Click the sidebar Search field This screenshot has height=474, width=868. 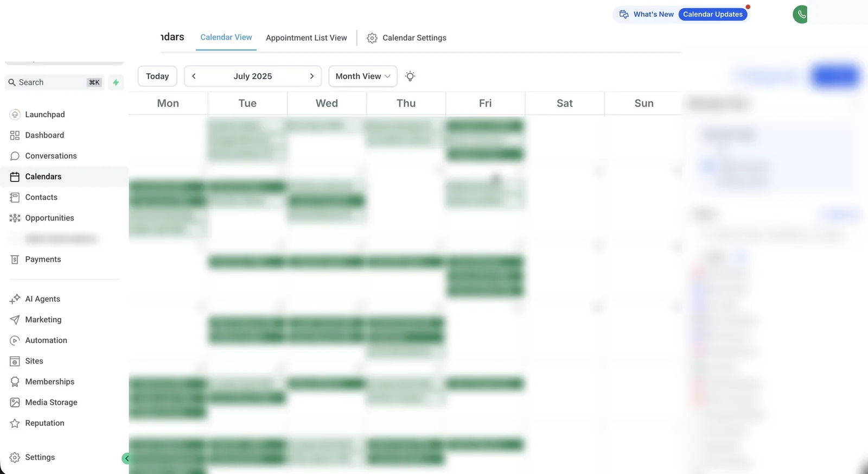[54, 83]
